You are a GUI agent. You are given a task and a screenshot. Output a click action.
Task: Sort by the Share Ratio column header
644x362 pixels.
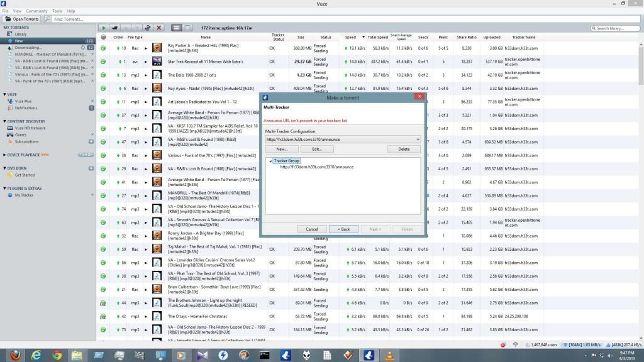pyautogui.click(x=467, y=37)
